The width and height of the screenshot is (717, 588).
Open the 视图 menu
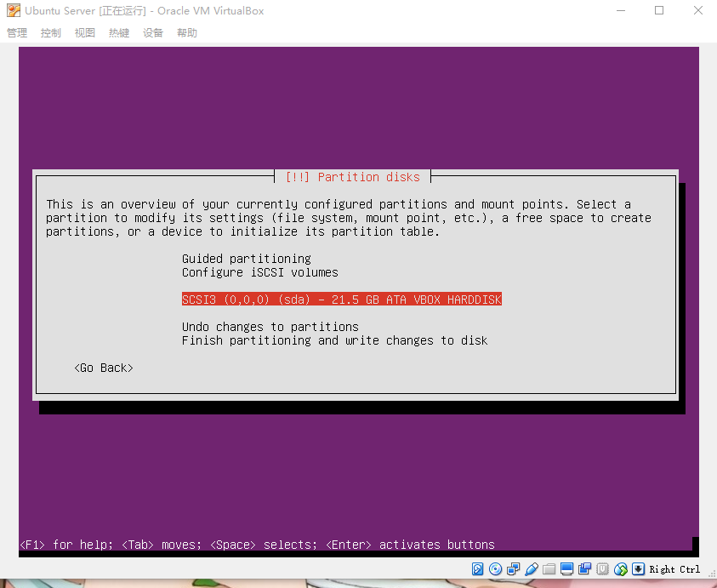pos(85,33)
